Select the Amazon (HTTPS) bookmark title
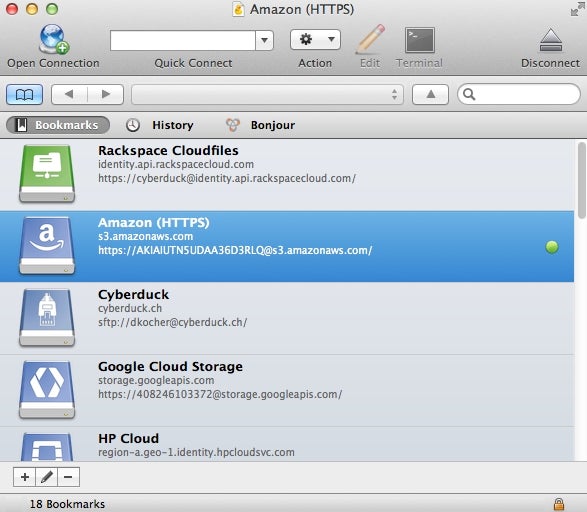This screenshot has height=512, width=587. pos(153,223)
